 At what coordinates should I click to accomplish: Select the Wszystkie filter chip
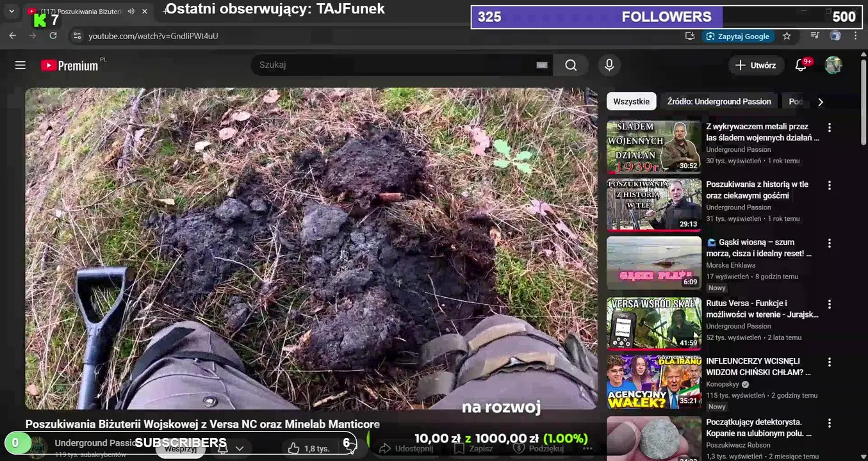(631, 101)
